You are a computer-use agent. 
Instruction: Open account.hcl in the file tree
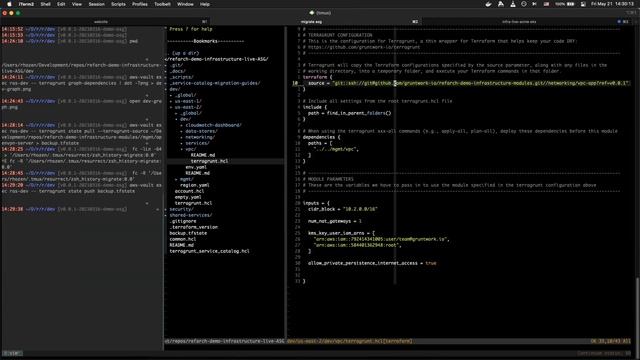coord(189,191)
